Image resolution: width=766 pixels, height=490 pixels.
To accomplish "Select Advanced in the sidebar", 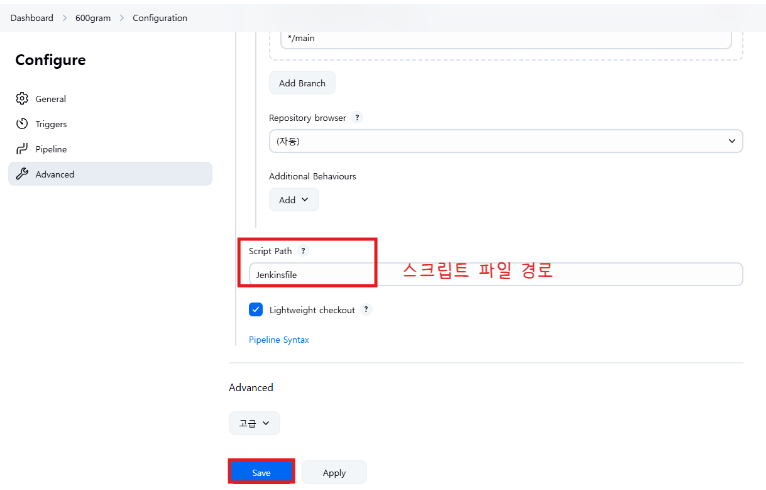I will click(110, 174).
